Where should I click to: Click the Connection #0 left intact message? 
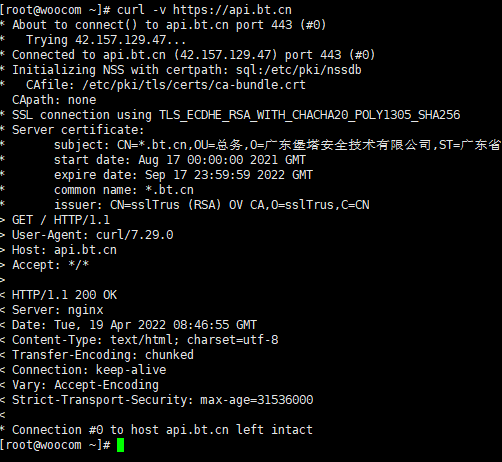[x=162, y=430]
